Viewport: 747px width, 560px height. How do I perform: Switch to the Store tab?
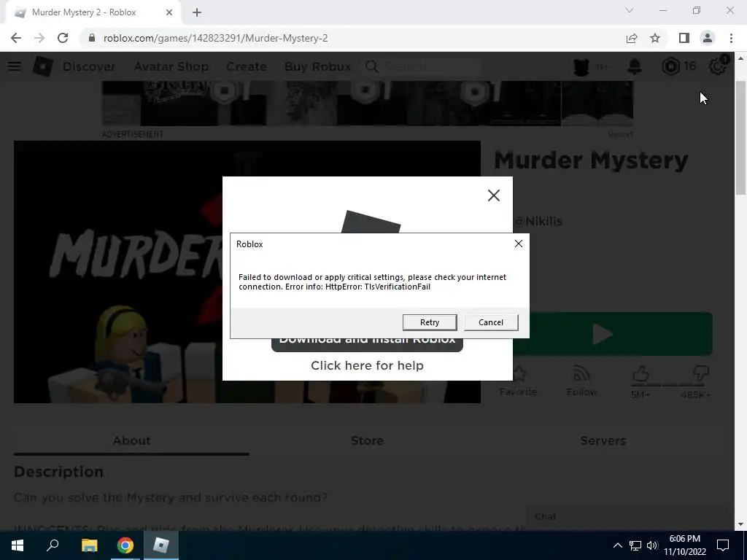click(367, 441)
